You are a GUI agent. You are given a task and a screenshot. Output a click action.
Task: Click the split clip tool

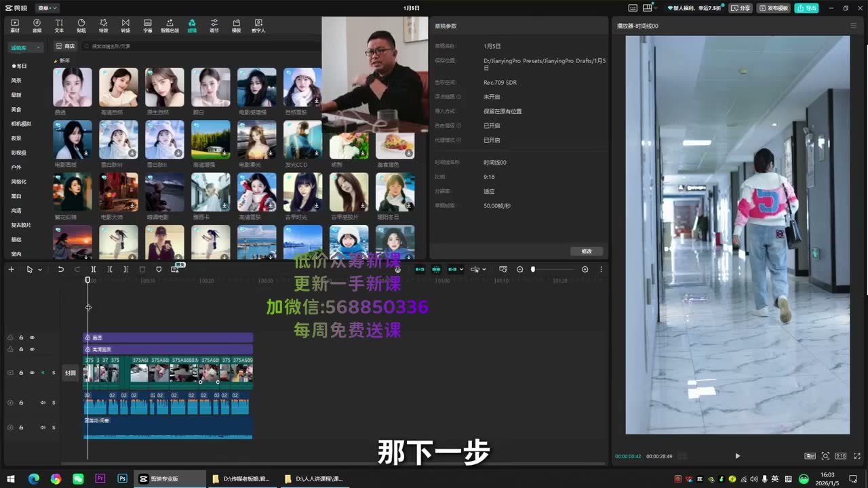(x=94, y=269)
